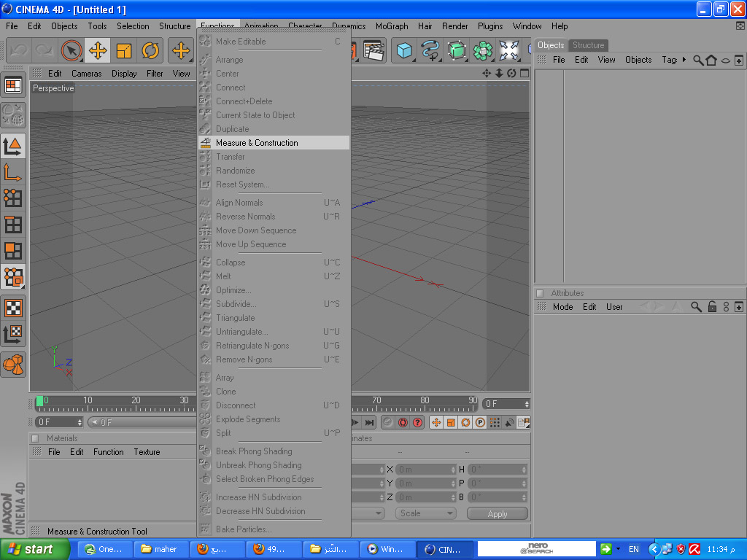Image resolution: width=747 pixels, height=560 pixels.
Task: Pick the Rotate tool icon
Action: click(x=150, y=50)
